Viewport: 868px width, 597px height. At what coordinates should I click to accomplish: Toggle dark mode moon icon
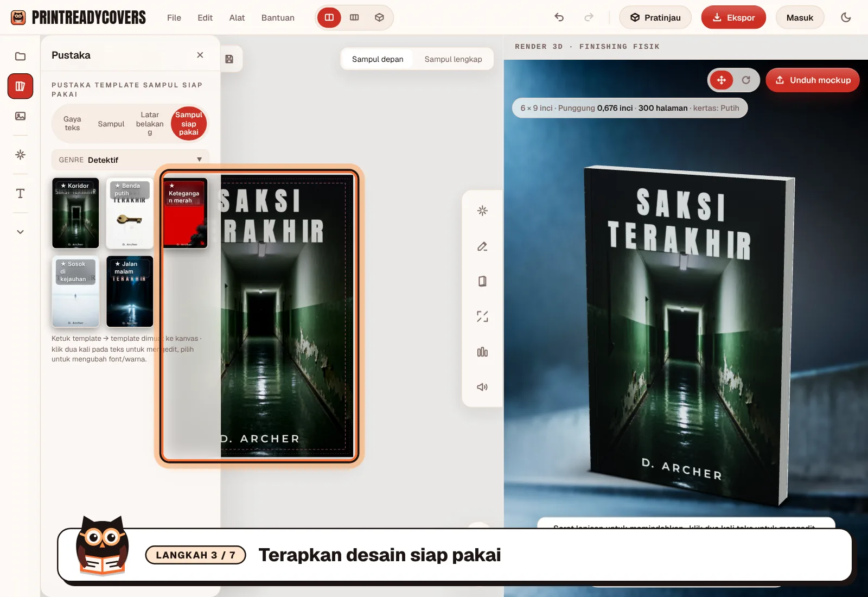click(846, 17)
